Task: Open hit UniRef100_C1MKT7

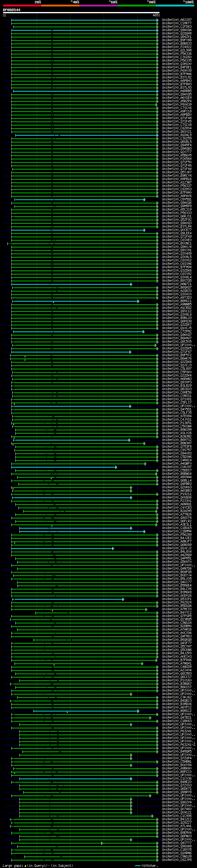Action: click(176, 23)
